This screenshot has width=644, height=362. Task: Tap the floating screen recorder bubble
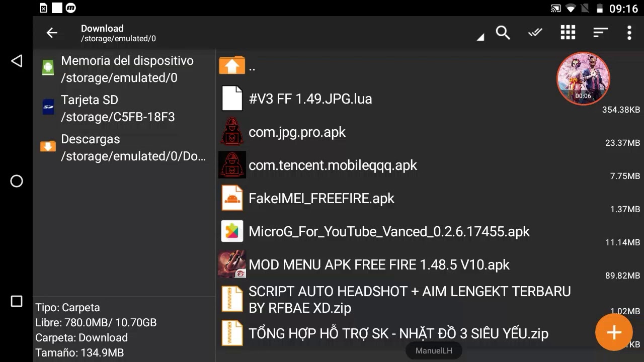583,78
